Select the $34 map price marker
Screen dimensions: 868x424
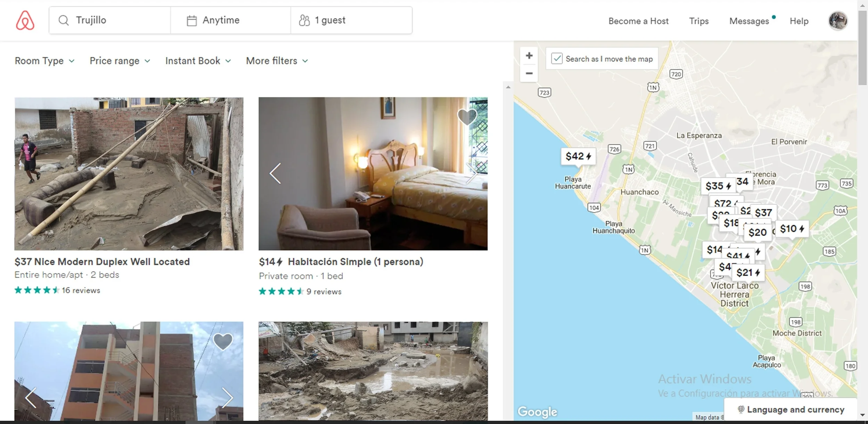click(743, 181)
